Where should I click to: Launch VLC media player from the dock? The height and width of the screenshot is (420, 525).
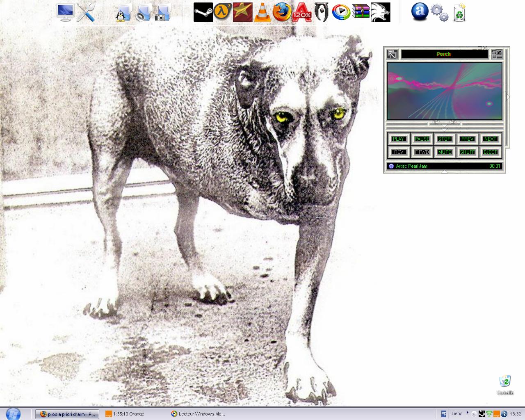[x=262, y=12]
